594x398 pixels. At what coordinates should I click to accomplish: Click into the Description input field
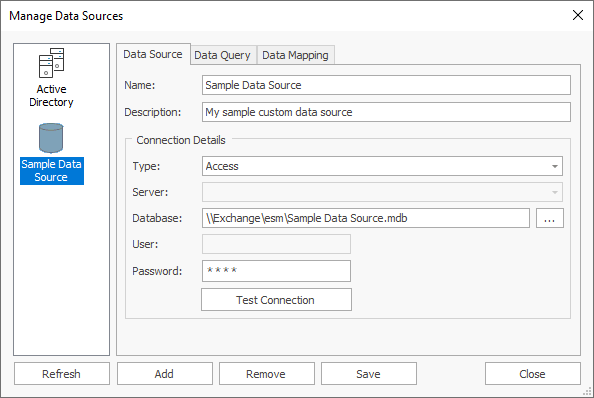pyautogui.click(x=386, y=112)
